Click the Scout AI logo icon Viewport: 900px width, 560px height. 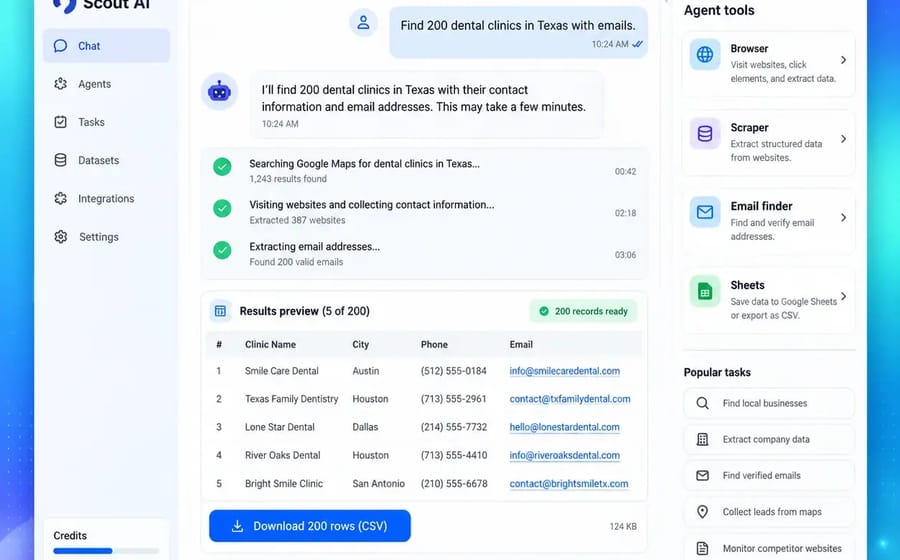[x=64, y=5]
